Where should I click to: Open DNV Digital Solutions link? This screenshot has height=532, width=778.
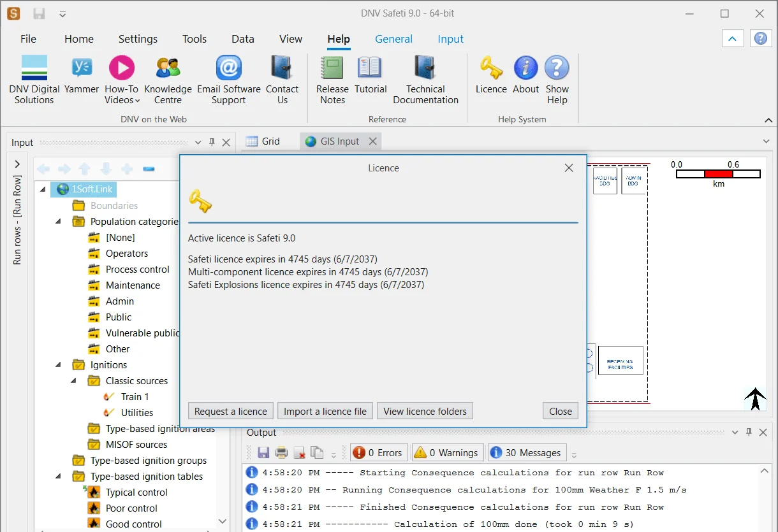click(x=34, y=80)
